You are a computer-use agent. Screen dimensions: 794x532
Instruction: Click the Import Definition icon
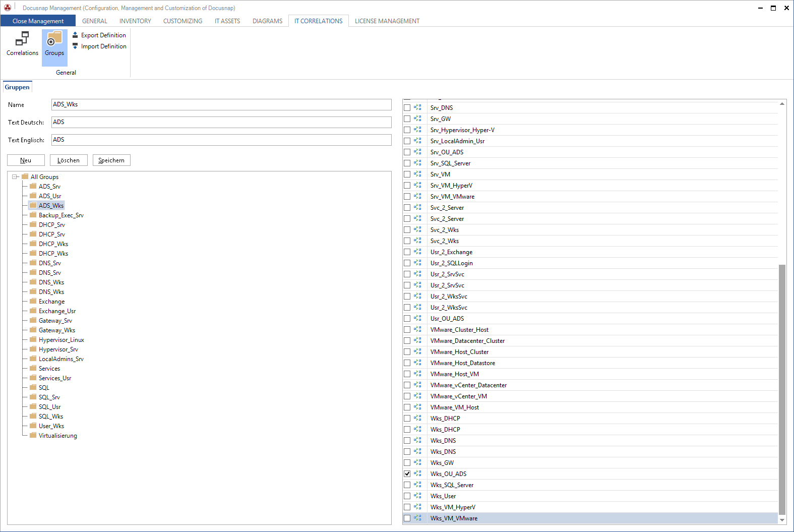tap(75, 46)
